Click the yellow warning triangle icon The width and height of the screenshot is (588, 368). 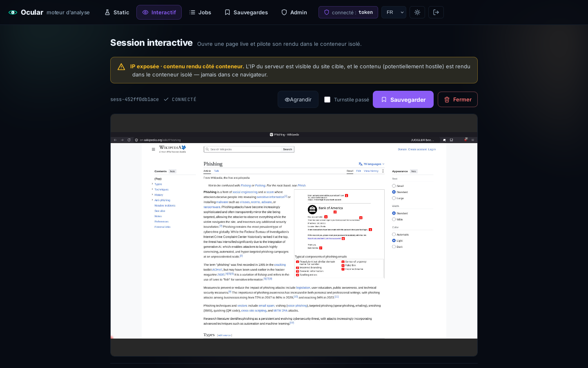(121, 67)
